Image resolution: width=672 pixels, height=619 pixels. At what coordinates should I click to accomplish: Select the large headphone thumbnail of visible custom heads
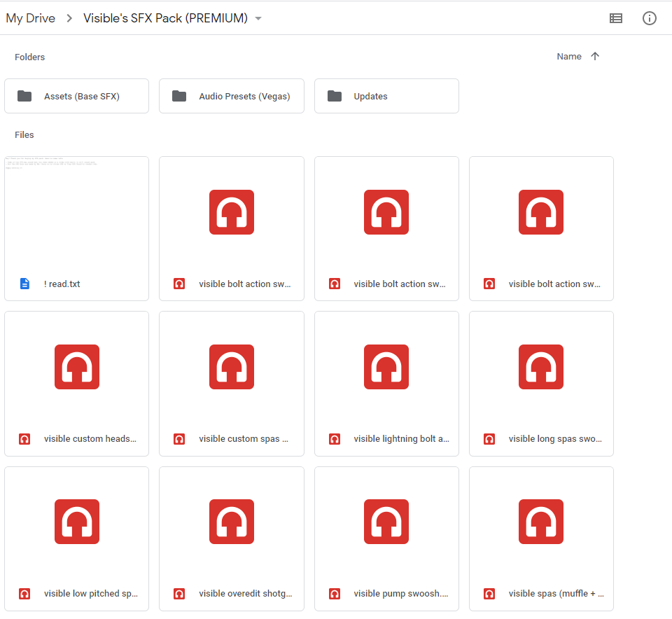tap(77, 367)
